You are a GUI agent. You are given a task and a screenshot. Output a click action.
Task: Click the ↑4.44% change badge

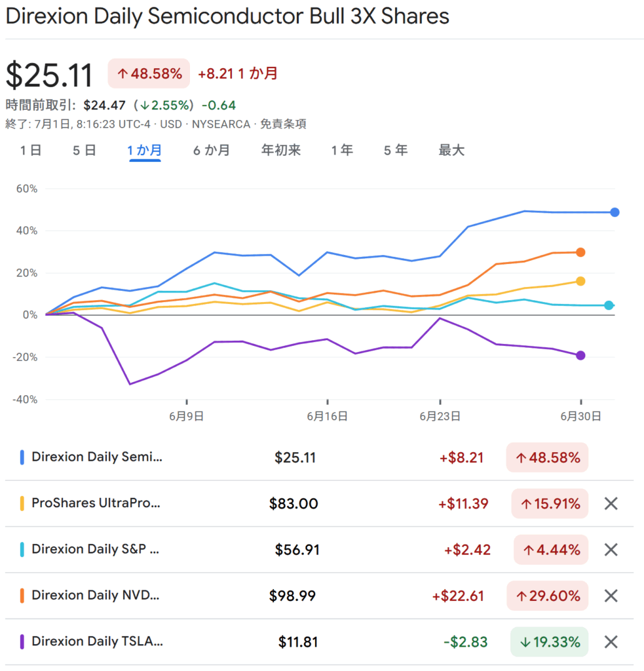click(x=551, y=550)
